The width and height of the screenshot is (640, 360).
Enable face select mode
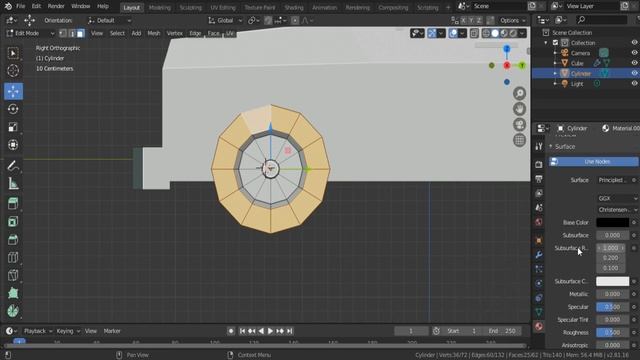pos(81,33)
